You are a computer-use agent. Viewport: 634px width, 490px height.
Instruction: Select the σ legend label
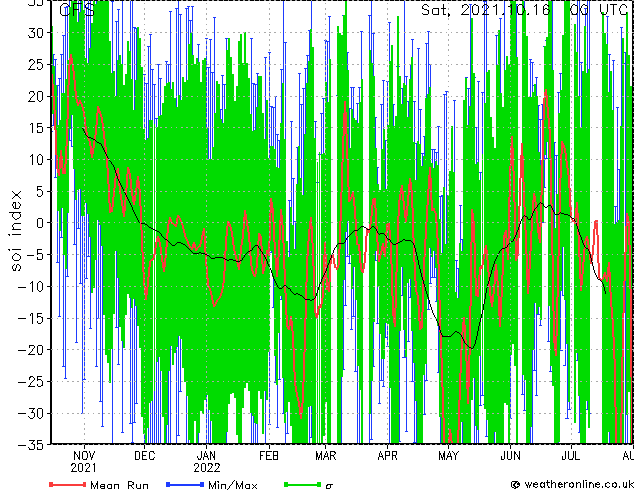pyautogui.click(x=329, y=486)
